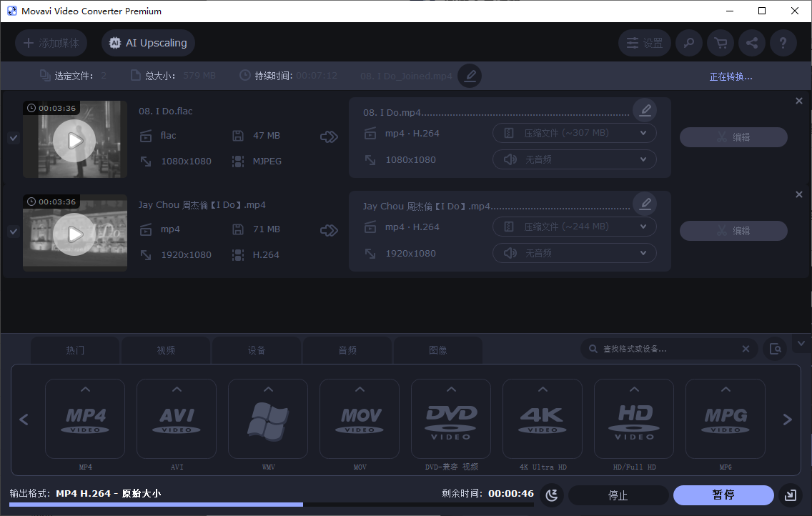Click 编辑 edit button for Jay Chou file

pyautogui.click(x=733, y=231)
